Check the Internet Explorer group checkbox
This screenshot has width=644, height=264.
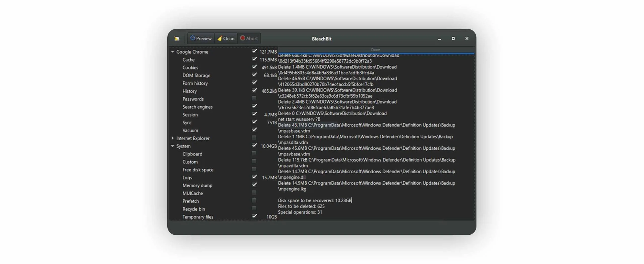(x=254, y=138)
